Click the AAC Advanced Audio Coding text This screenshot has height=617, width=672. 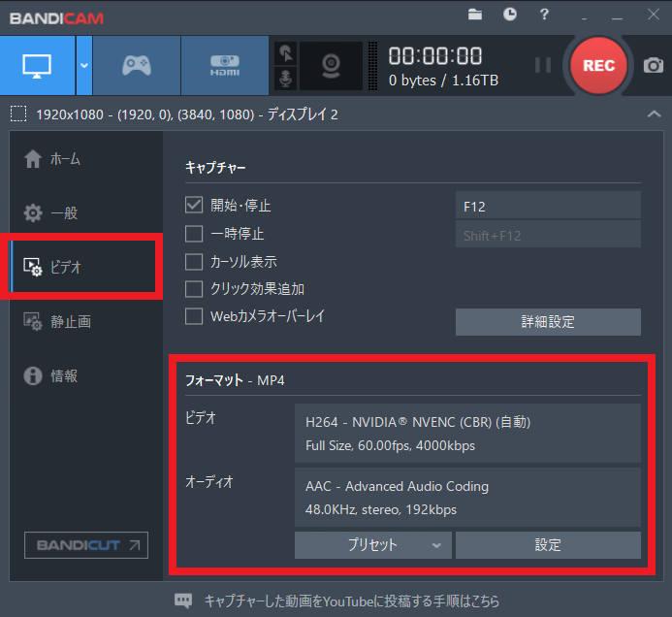(x=397, y=486)
